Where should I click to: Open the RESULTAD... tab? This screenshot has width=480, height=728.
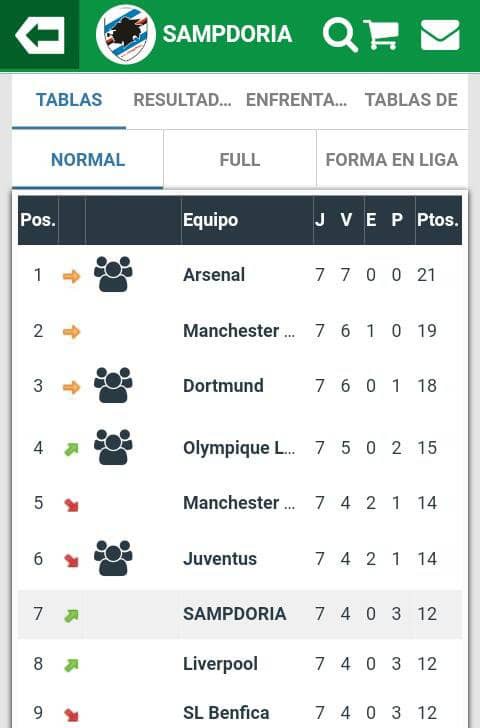click(x=182, y=100)
